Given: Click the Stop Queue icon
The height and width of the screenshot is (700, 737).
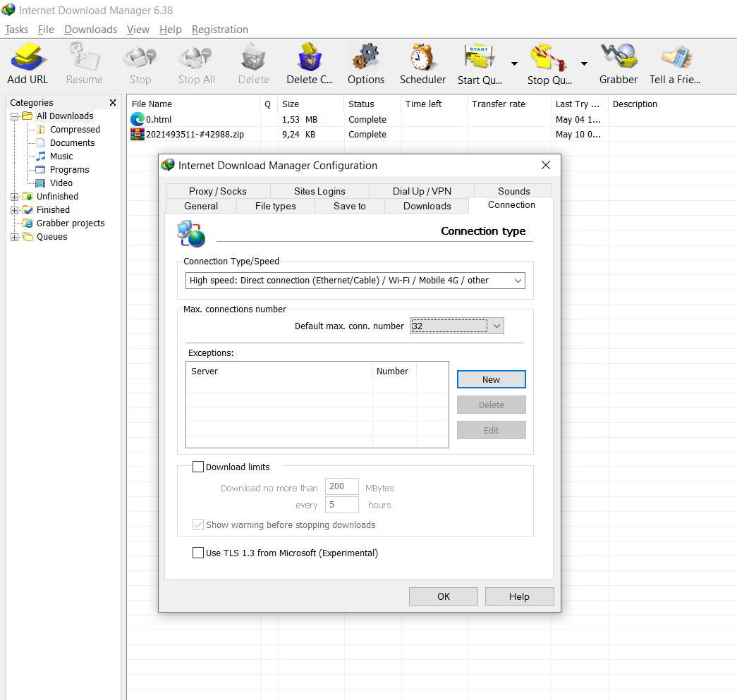Looking at the screenshot, I should 549,57.
